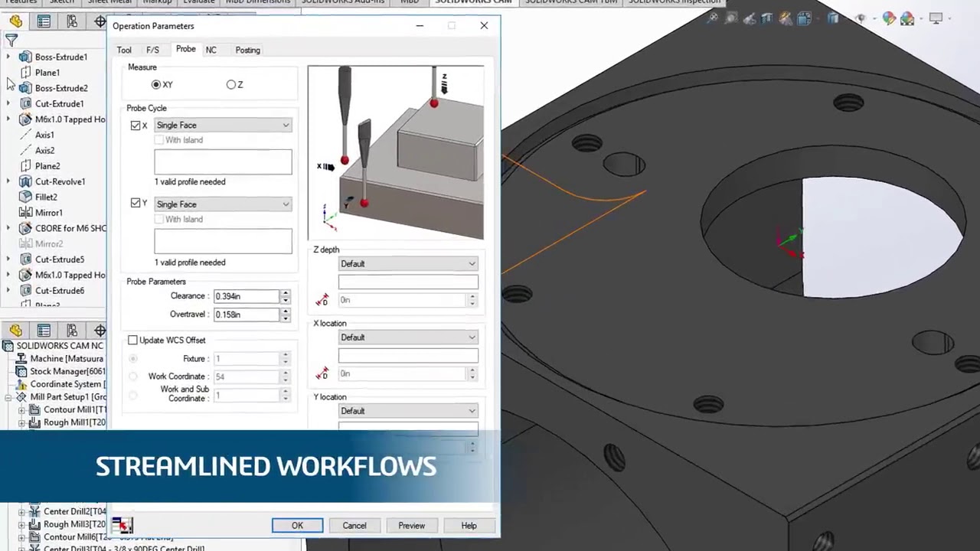Viewport: 980px width, 551px height.
Task: Click the Rough Mill1 operation icon
Action: pos(34,422)
